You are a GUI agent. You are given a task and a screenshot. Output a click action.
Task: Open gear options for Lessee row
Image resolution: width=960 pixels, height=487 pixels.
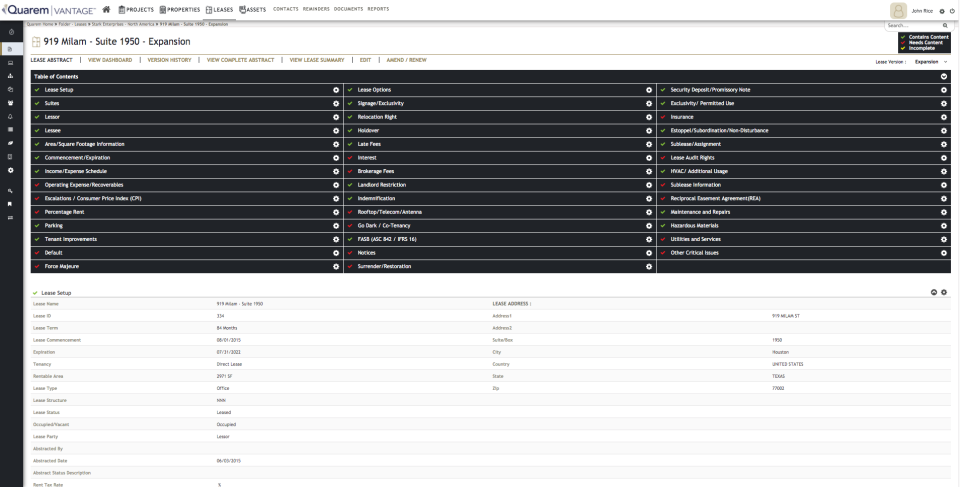point(336,130)
